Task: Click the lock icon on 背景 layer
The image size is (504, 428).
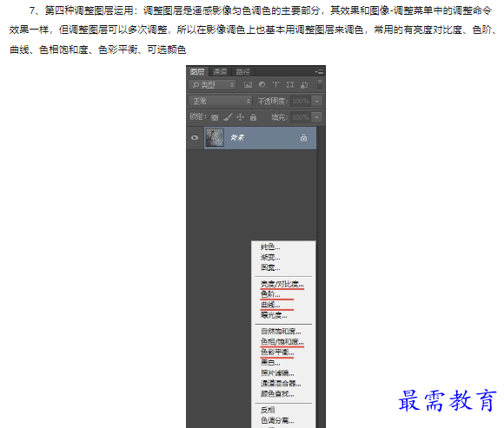Action: [x=303, y=138]
